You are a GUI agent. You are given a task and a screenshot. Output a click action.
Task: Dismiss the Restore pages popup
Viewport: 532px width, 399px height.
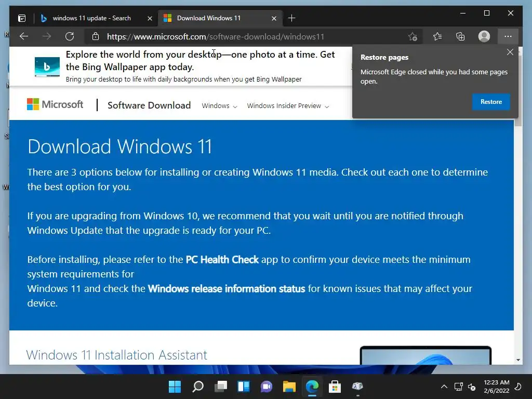[x=510, y=52]
